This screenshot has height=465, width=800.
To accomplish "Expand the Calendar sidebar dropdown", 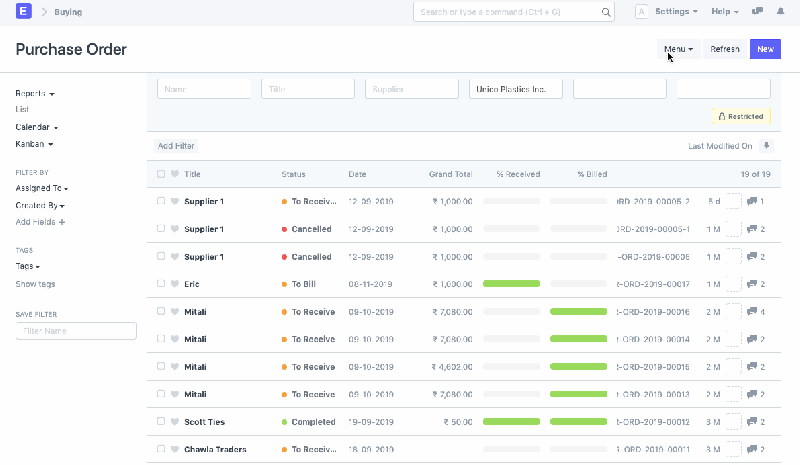I will coord(36,127).
